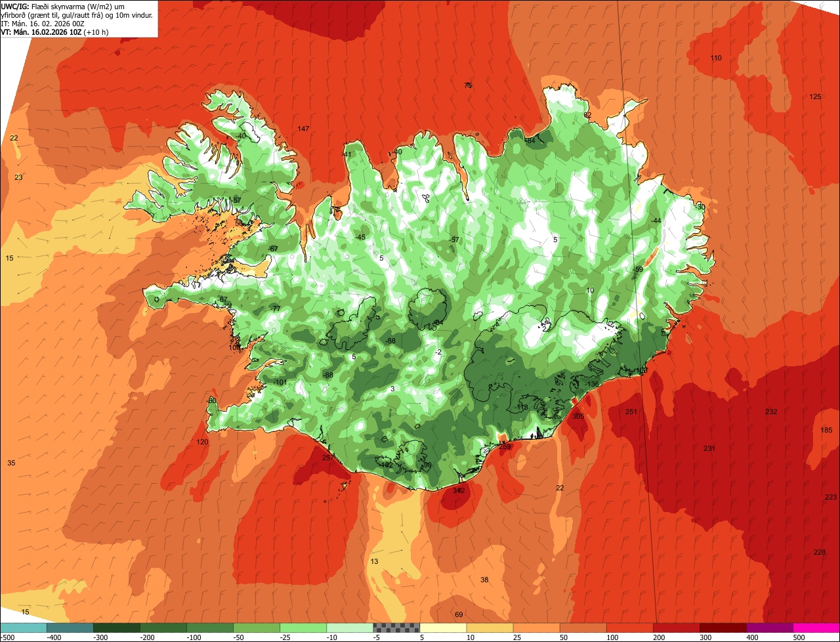Click the map value 147
840x642 pixels.
[303, 129]
